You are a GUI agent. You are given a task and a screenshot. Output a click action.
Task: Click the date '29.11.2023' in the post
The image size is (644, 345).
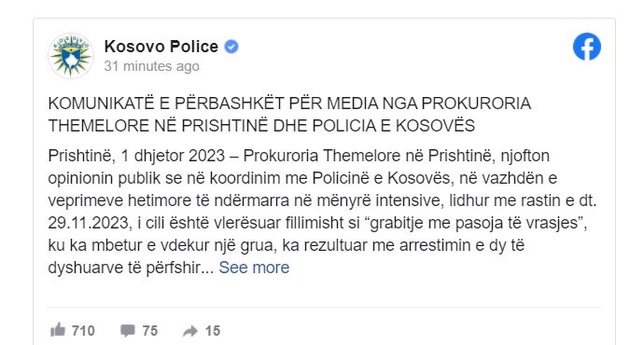click(89, 223)
